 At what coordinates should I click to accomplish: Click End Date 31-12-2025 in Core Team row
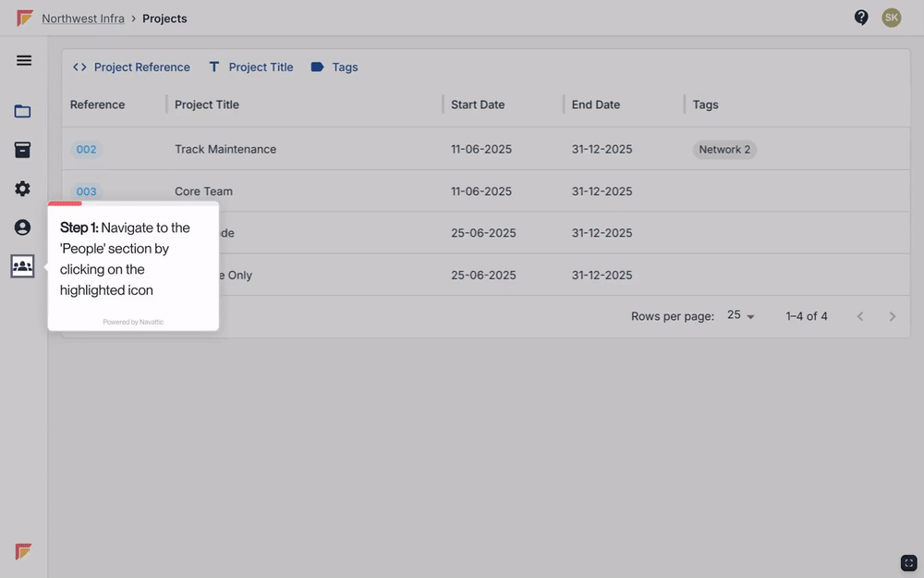click(x=602, y=191)
